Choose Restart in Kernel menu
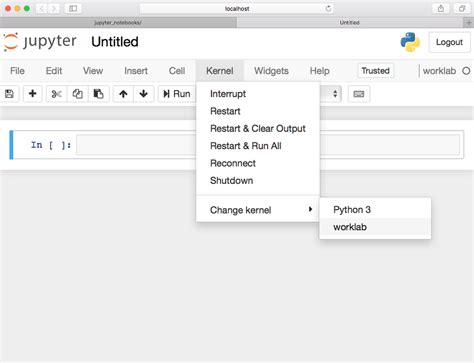 tap(258, 111)
